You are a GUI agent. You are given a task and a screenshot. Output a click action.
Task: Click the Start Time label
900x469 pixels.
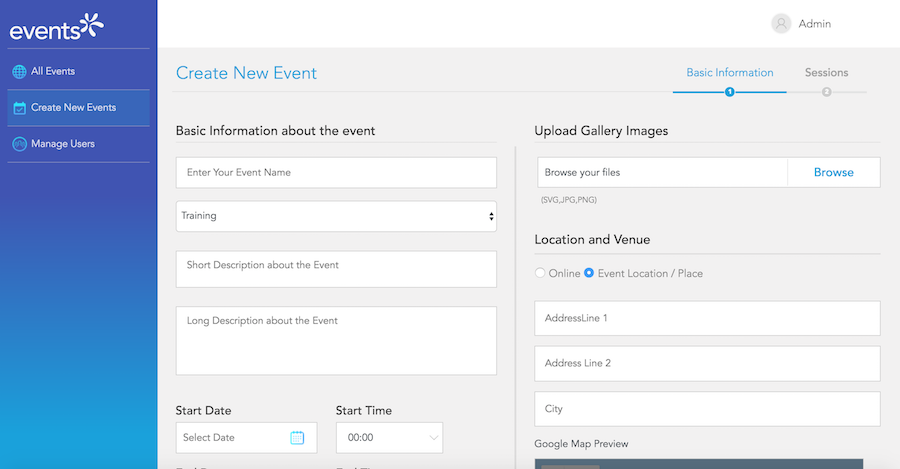[x=363, y=410]
